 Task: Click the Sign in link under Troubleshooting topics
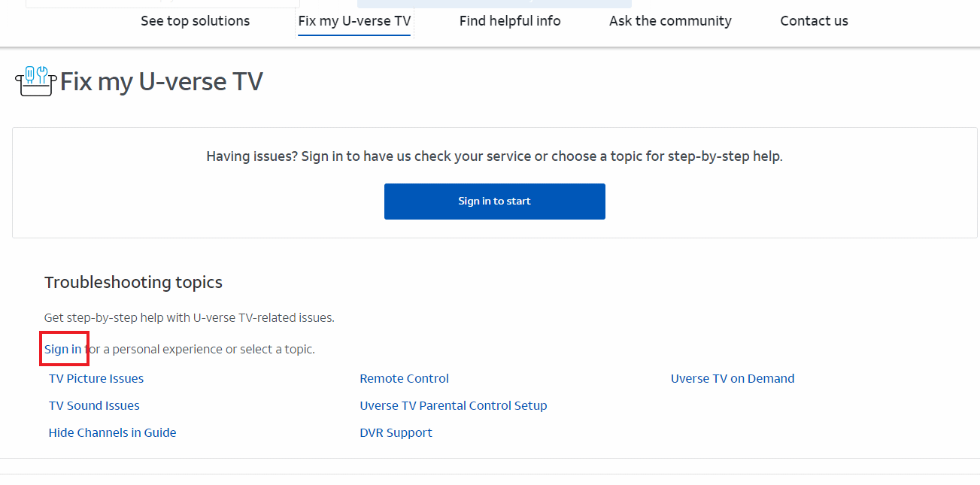tap(63, 349)
